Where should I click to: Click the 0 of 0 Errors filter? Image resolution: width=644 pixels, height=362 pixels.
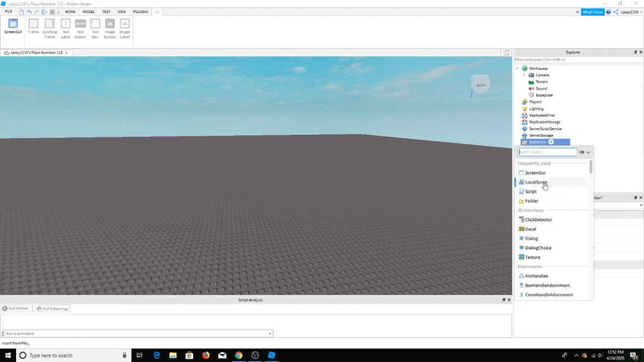[16, 308]
